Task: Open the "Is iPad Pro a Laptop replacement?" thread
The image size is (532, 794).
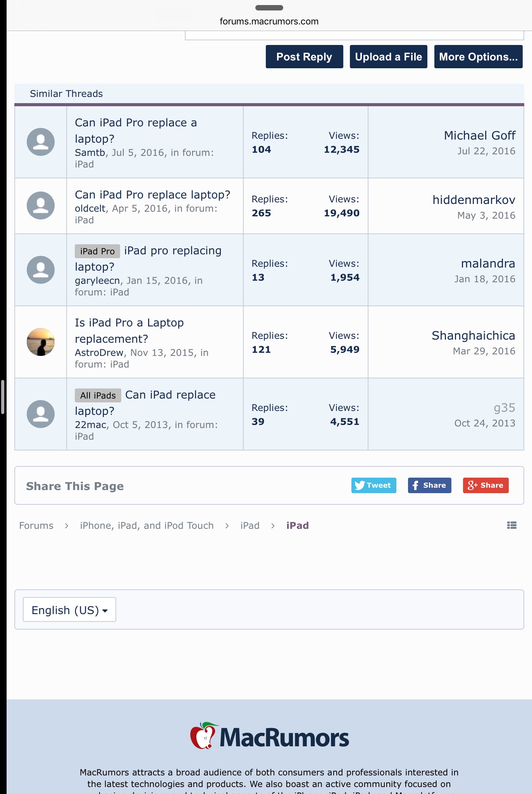Action: tap(129, 331)
